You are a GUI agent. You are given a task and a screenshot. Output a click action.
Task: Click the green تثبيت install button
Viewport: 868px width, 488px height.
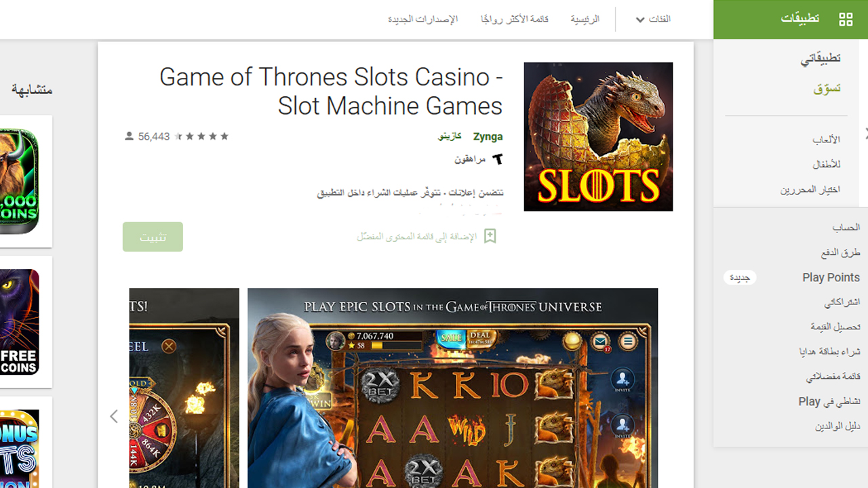pyautogui.click(x=153, y=237)
